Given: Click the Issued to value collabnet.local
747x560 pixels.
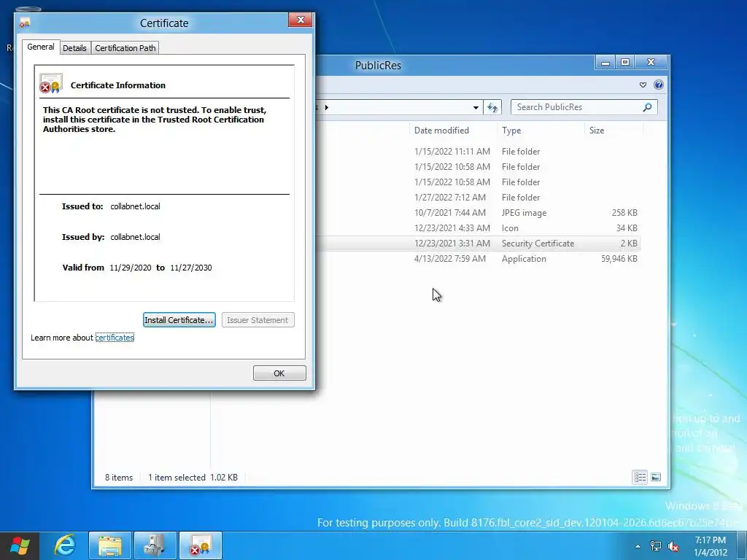Looking at the screenshot, I should (135, 206).
